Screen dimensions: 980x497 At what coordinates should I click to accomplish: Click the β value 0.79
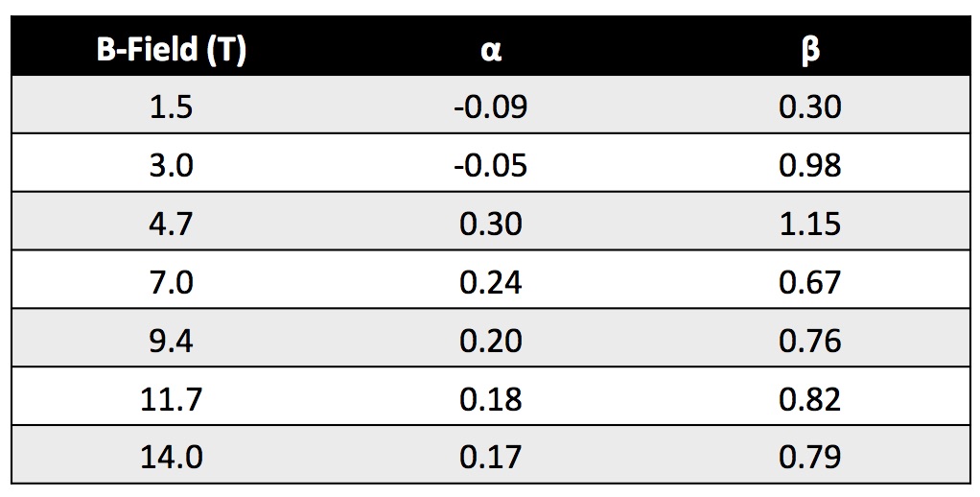(x=809, y=457)
